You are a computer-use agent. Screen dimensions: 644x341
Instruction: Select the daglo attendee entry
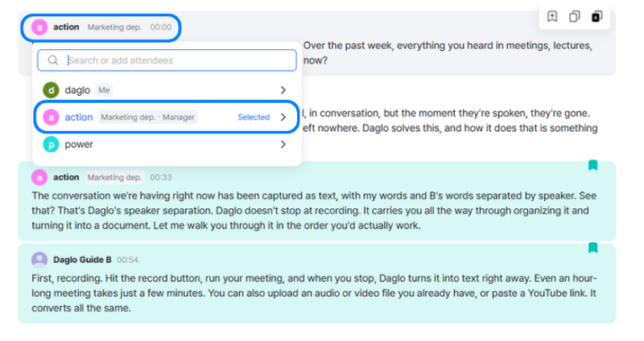[167, 90]
